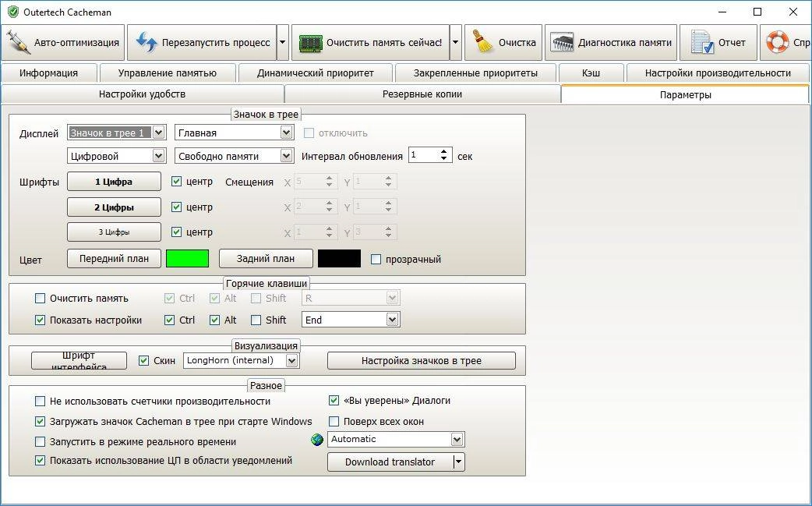Toggle Загружать значок Cacheman при старте Windows
Image resolution: width=812 pixels, height=506 pixels.
[40, 421]
